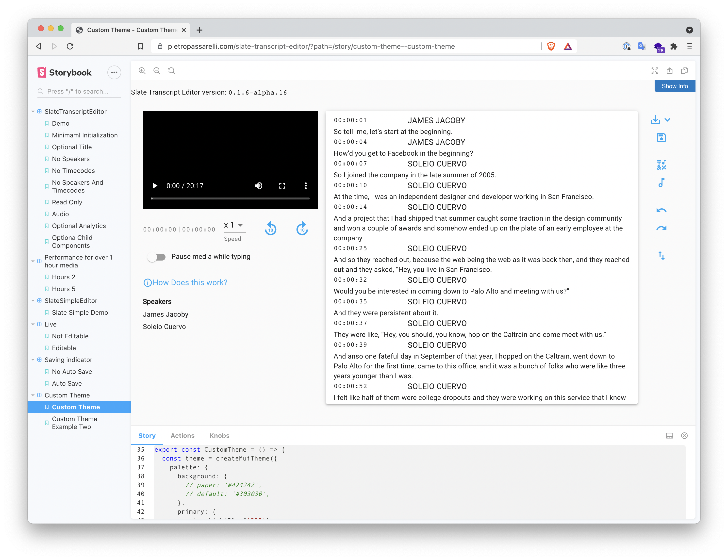This screenshot has width=728, height=560.
Task: Select the Knobs tab
Action: tap(218, 435)
